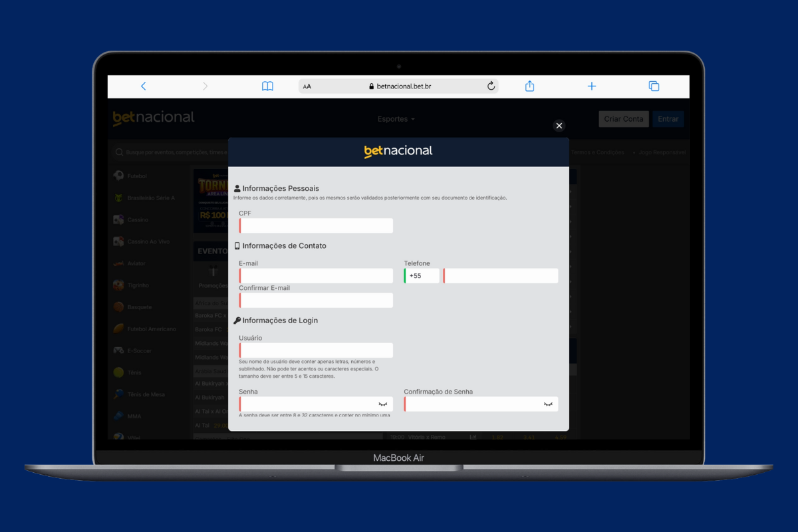The height and width of the screenshot is (532, 798).
Task: Reload the page using the refresh icon
Action: point(491,86)
